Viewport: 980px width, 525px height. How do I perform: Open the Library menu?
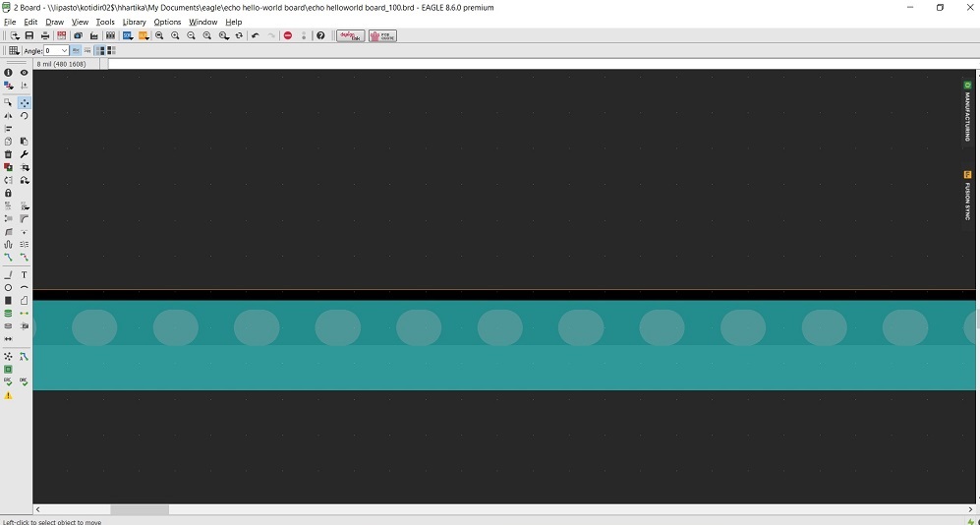[135, 22]
